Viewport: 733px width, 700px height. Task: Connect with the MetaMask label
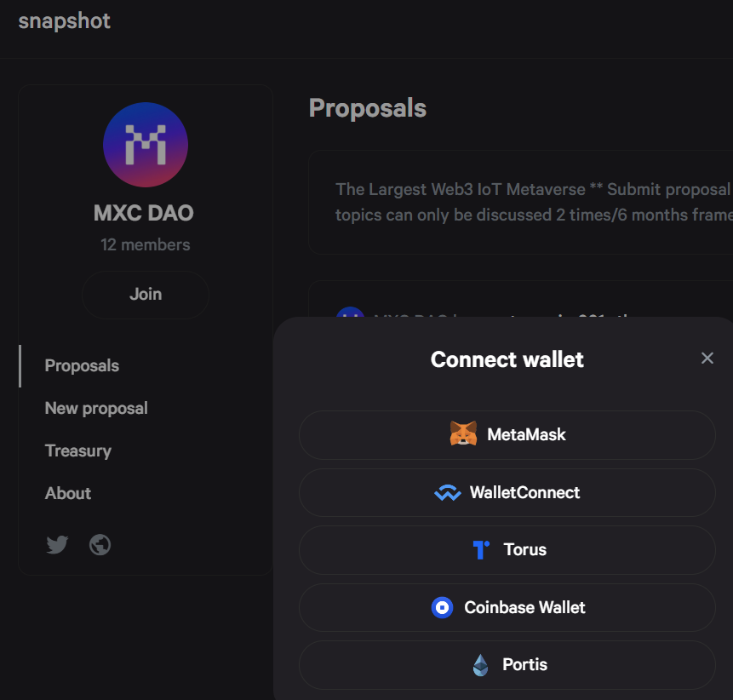pyautogui.click(x=526, y=434)
